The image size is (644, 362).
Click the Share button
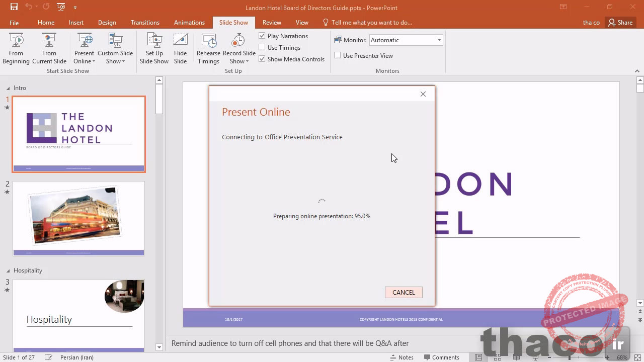click(620, 23)
